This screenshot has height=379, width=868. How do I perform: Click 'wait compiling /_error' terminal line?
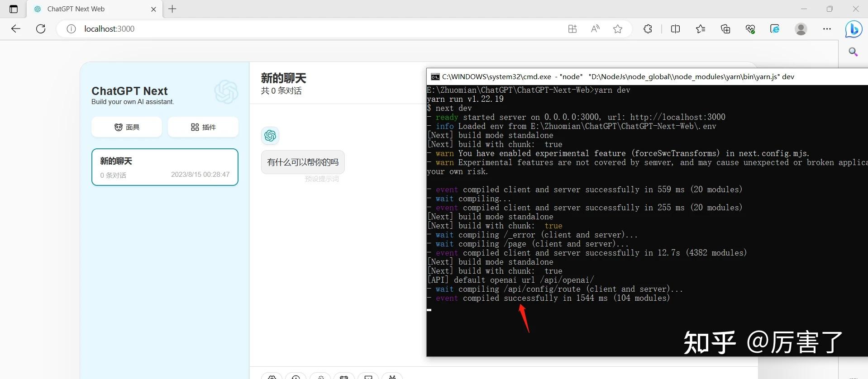[532, 235]
